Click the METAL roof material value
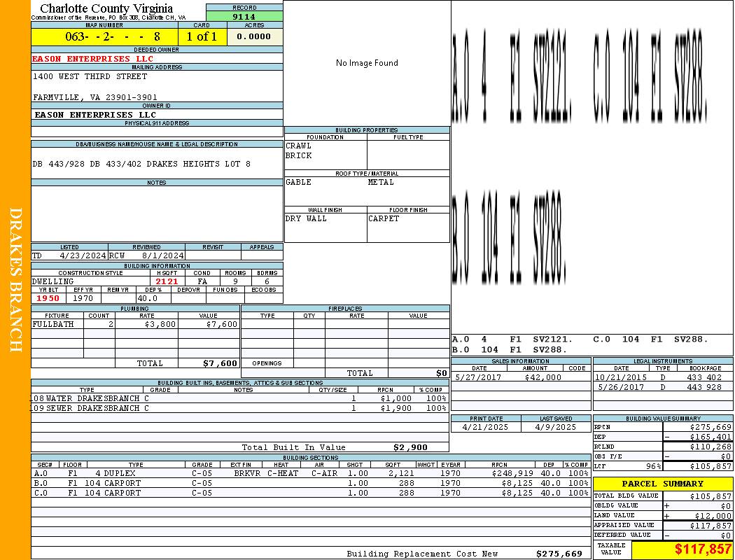The width and height of the screenshot is (735, 560). click(381, 182)
